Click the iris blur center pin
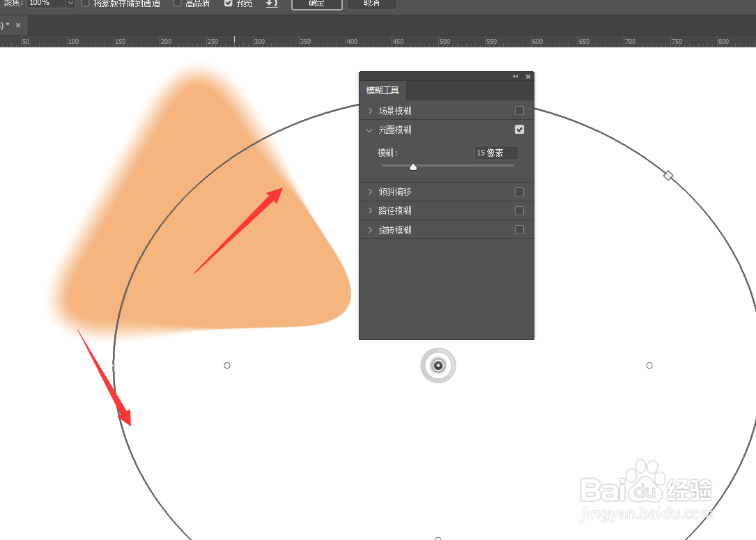The height and width of the screenshot is (540, 756). pos(438,366)
